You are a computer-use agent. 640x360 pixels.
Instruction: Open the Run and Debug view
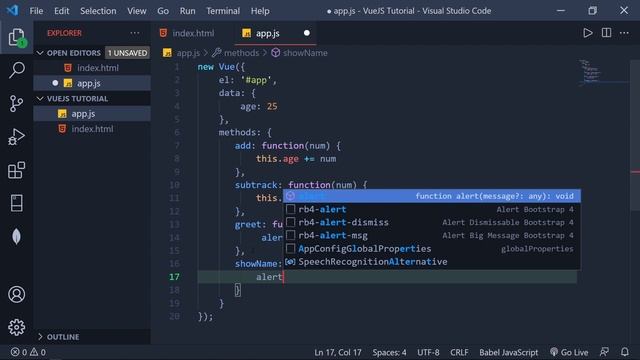[x=16, y=137]
